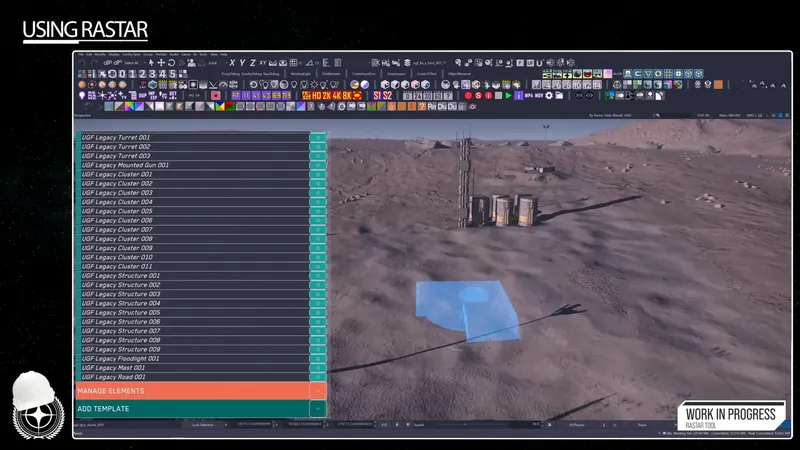
Task: Constrain to the X axis
Action: [232, 63]
